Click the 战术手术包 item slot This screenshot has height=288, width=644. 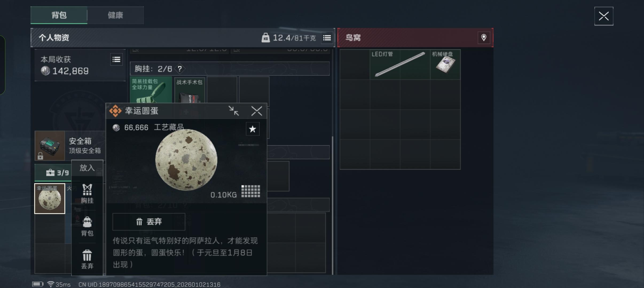(x=189, y=90)
